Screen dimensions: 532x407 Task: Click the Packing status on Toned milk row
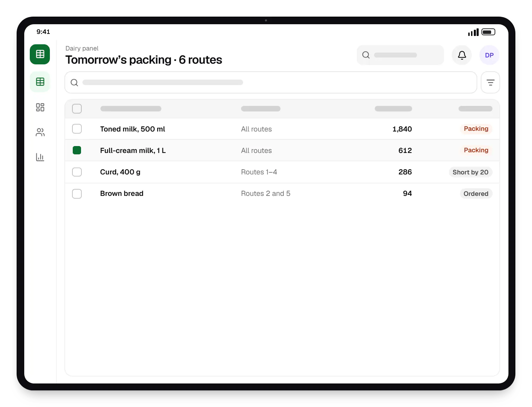tap(476, 129)
